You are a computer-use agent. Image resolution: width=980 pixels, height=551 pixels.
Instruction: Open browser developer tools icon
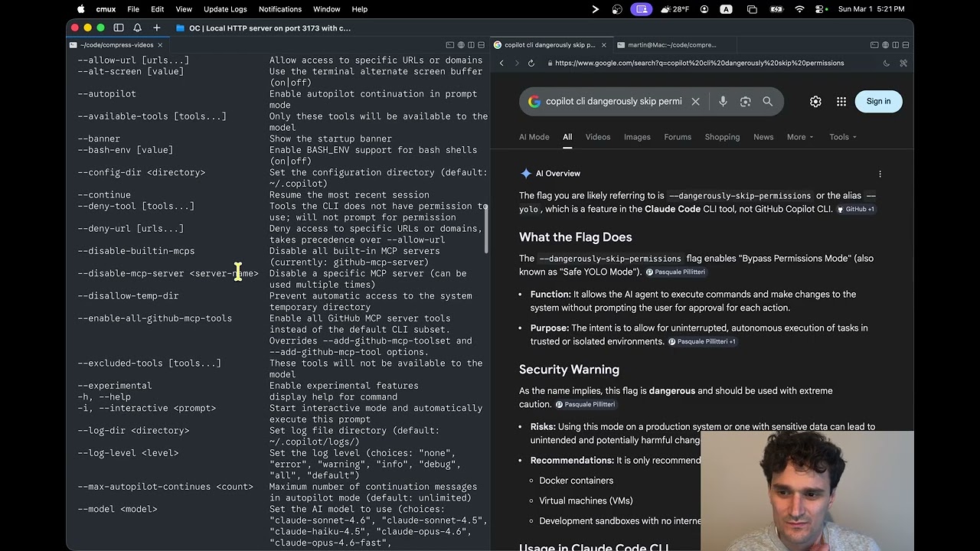[903, 63]
